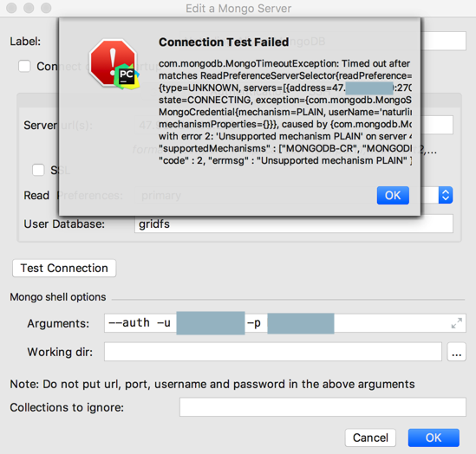Open Working dir browse ellipsis button
The image size is (476, 454).
tap(457, 352)
